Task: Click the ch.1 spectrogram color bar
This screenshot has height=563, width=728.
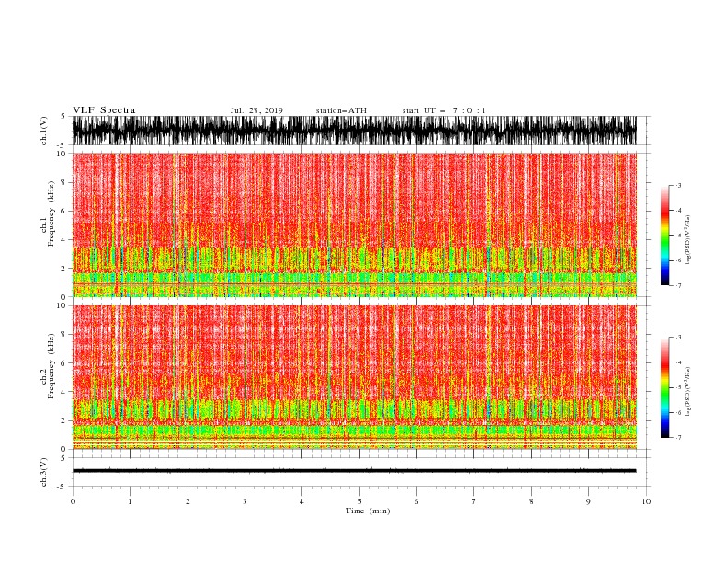Action: click(x=665, y=236)
